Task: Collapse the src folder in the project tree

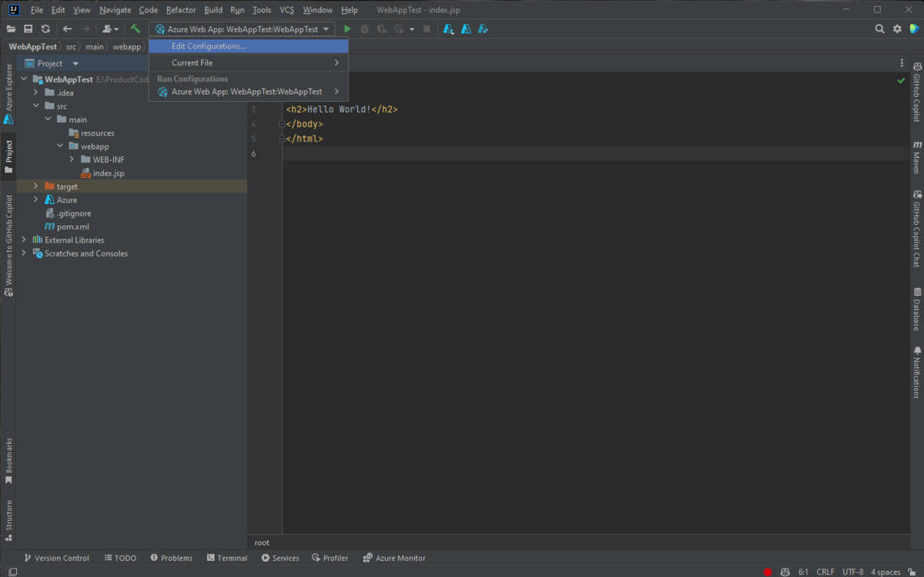Action: pyautogui.click(x=35, y=106)
